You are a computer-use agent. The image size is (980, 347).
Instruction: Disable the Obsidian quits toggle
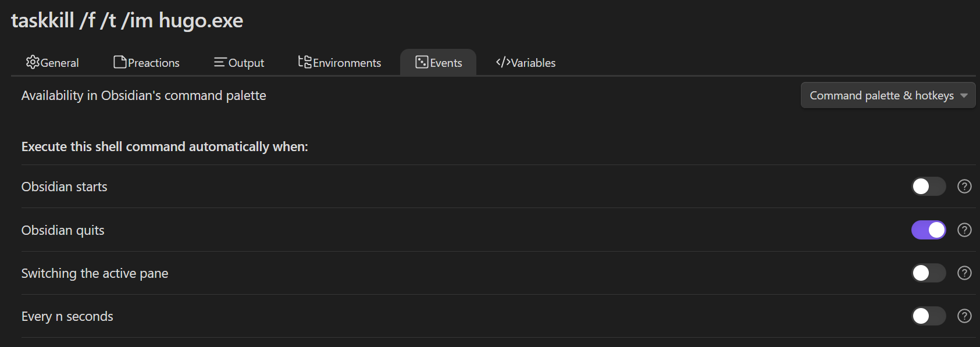point(928,230)
